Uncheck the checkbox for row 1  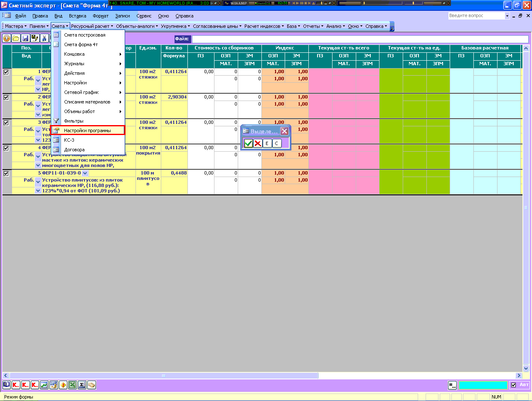(x=6, y=72)
